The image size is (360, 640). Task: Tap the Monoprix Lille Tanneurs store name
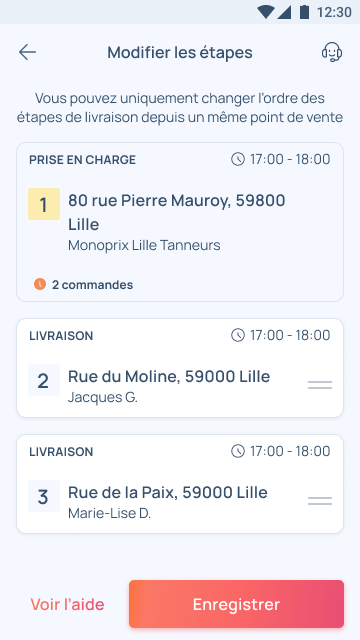coord(144,245)
